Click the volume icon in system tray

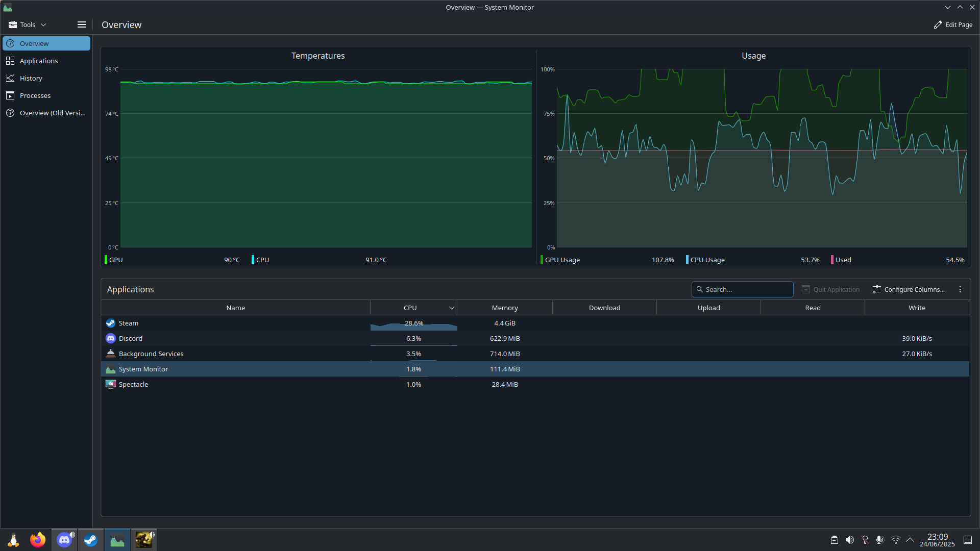point(849,540)
